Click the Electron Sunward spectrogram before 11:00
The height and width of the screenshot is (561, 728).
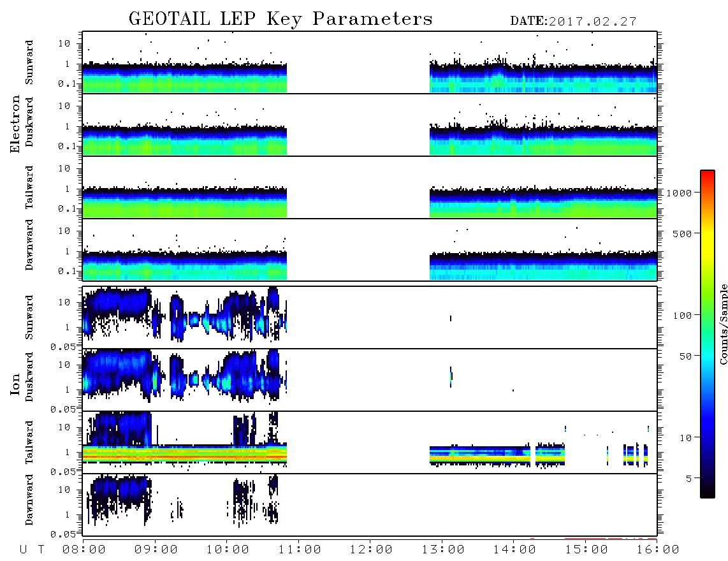pos(185,77)
